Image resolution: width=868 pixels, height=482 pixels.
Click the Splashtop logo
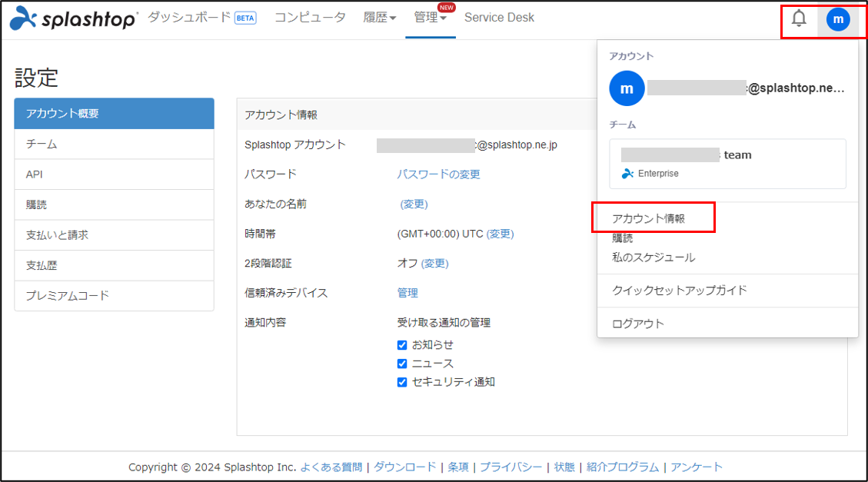click(x=73, y=18)
